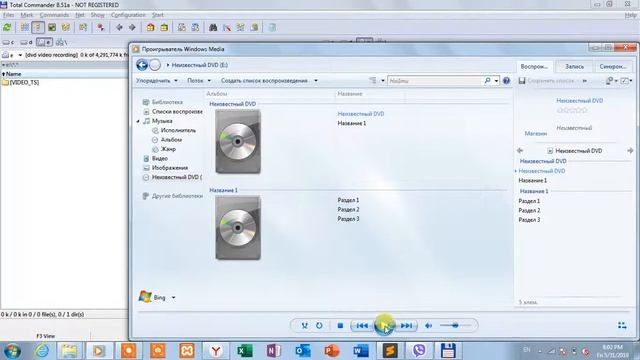Click the reread source (green refresh) icon in Total Commander
The image size is (640, 360).
point(7,27)
